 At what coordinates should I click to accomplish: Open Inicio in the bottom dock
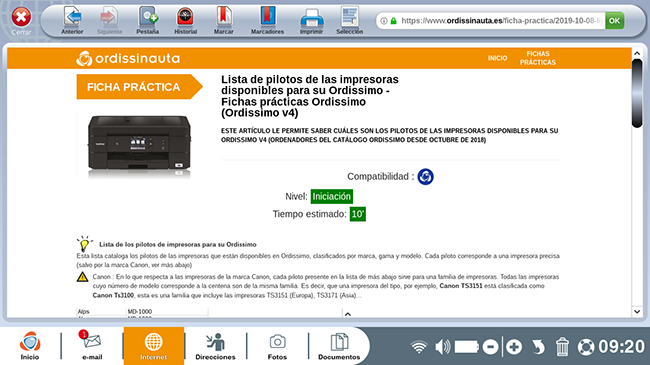point(30,346)
